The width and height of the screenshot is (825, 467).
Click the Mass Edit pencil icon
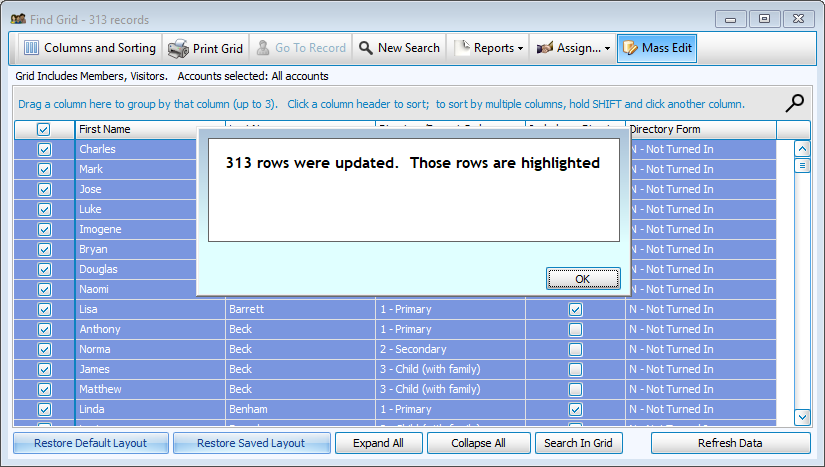(630, 48)
